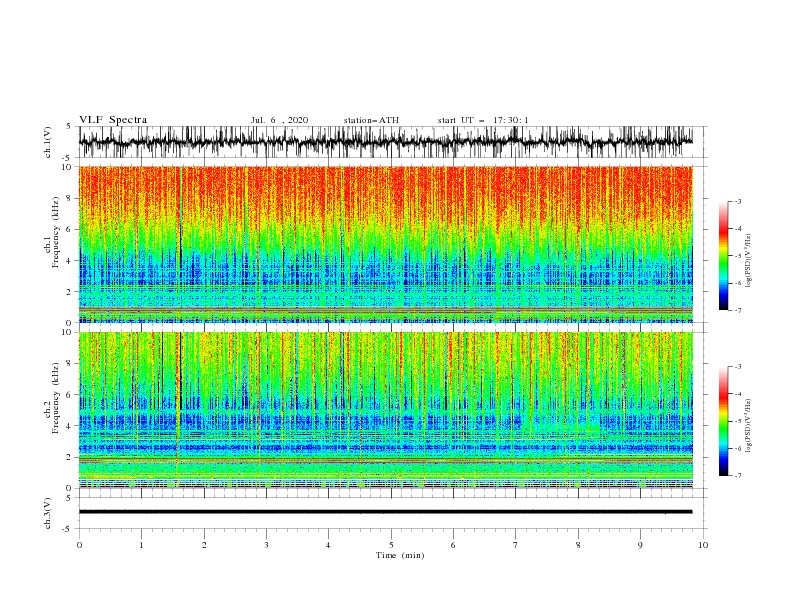Select the ch.2 colorbar "log(PSD)(V²/Hz)" label

pyautogui.click(x=749, y=425)
